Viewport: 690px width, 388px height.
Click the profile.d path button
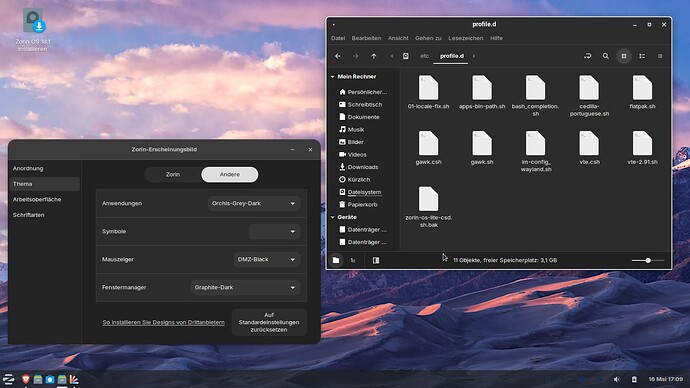[x=451, y=56]
